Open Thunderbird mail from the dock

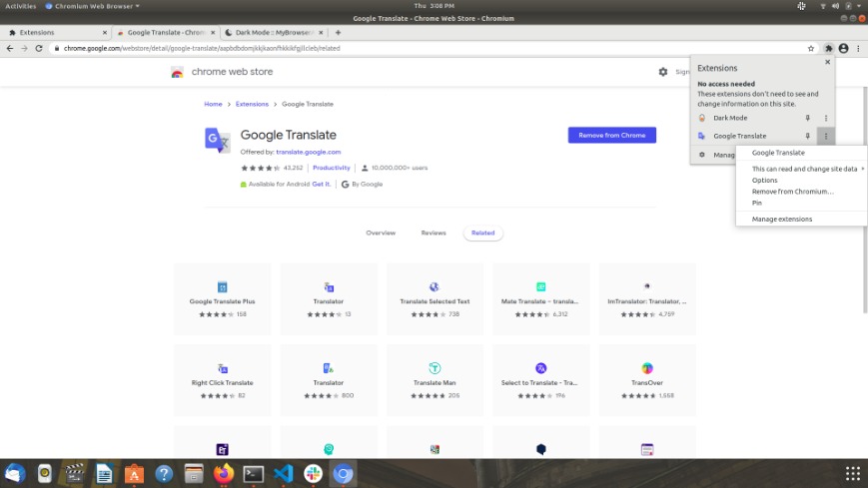15,474
